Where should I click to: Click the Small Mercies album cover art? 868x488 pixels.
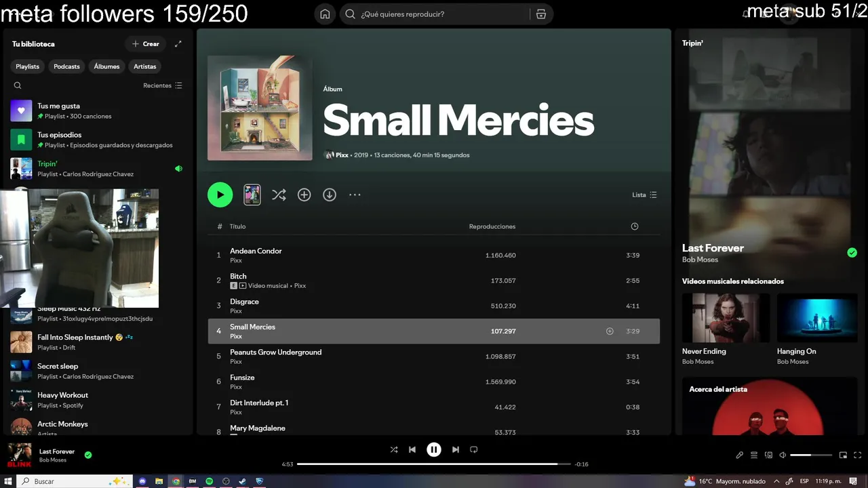point(260,108)
